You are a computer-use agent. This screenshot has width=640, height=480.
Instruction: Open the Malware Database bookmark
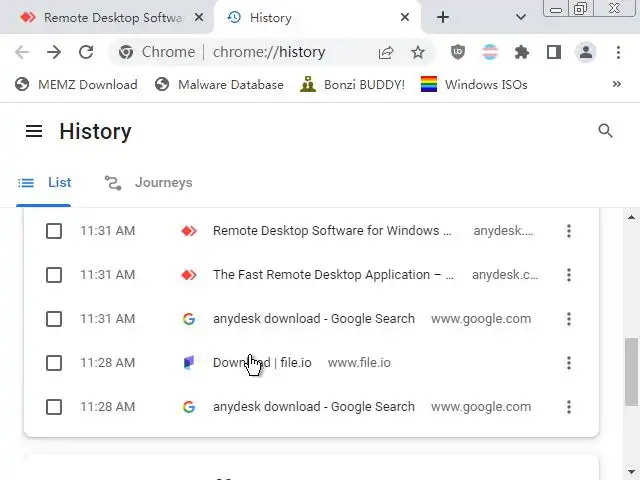click(x=219, y=84)
